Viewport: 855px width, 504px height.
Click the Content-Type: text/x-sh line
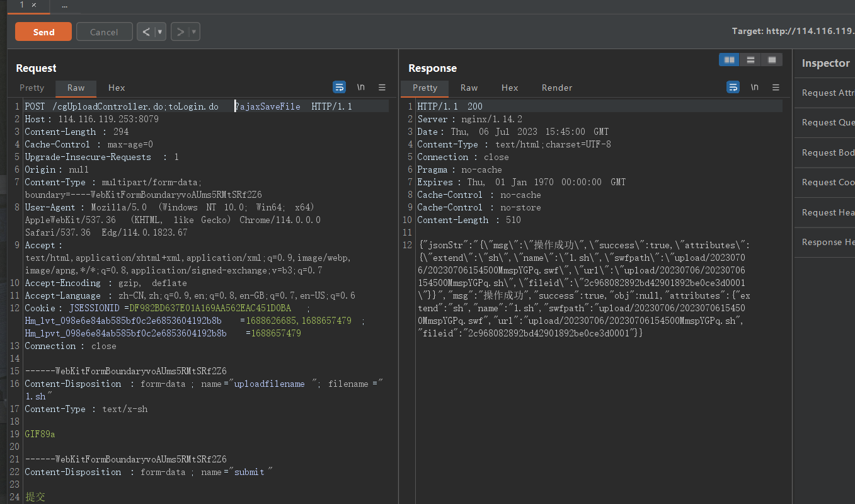point(86,409)
